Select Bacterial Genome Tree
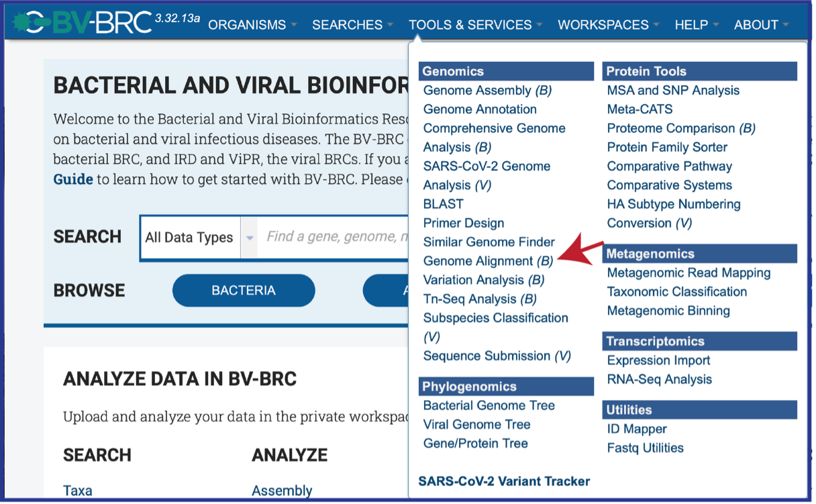This screenshot has height=504, width=816. [x=489, y=405]
